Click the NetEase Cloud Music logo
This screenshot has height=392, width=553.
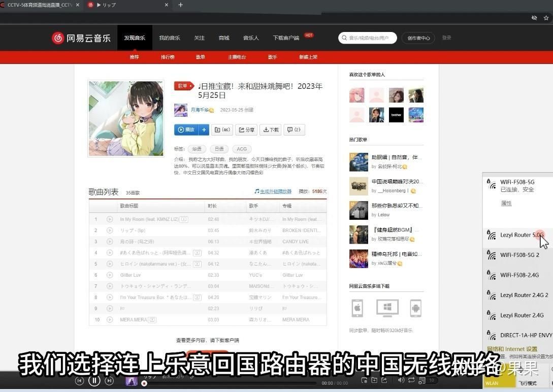coord(81,38)
